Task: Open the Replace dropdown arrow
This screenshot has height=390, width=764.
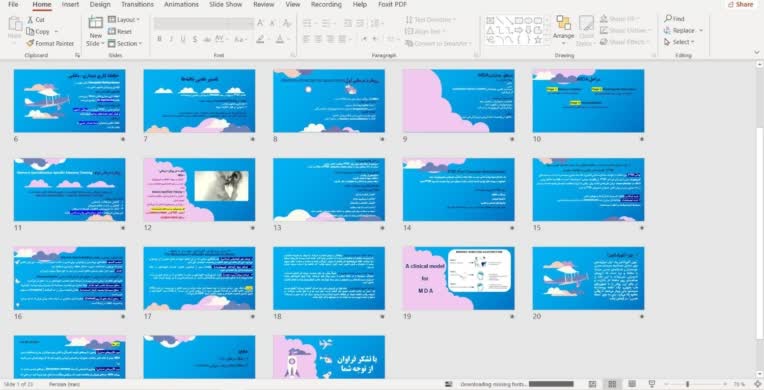Action: (701, 30)
